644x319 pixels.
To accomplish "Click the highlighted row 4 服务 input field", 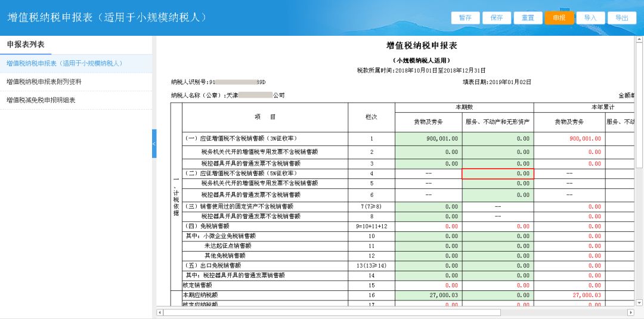I will (x=498, y=174).
